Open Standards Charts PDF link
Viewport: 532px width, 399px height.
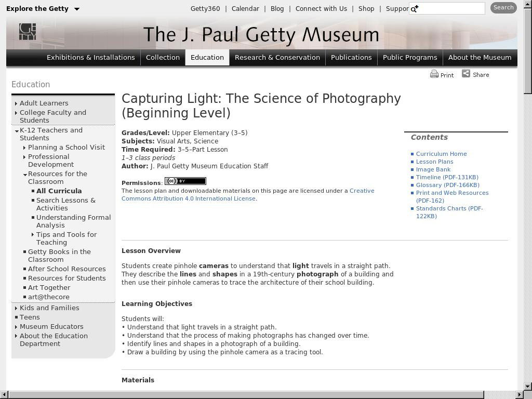pyautogui.click(x=449, y=212)
